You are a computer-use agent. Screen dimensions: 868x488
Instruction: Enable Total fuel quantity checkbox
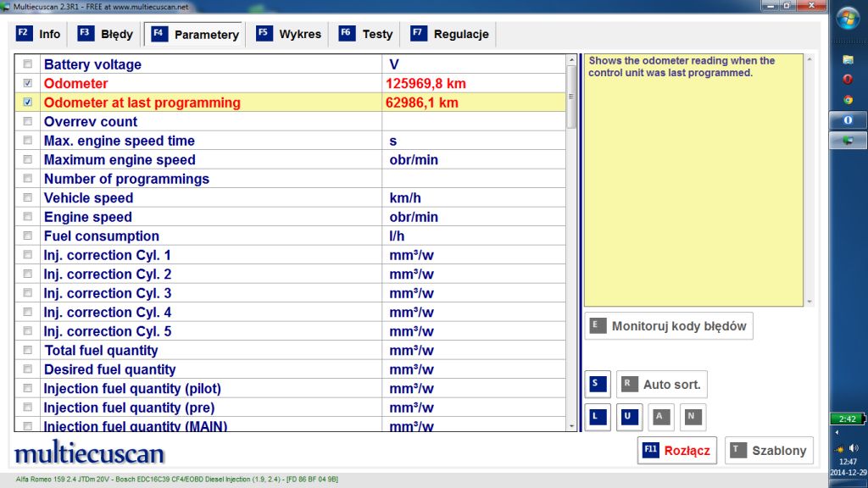tap(28, 350)
